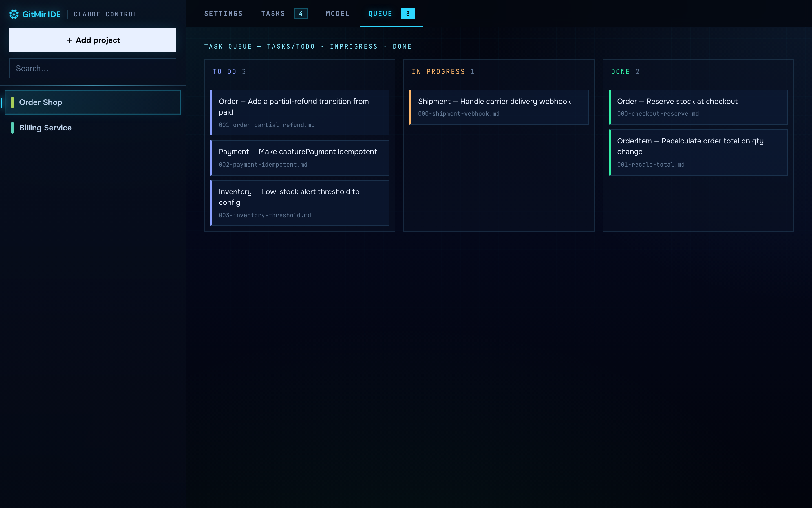Open the Model tab

[x=338, y=14]
